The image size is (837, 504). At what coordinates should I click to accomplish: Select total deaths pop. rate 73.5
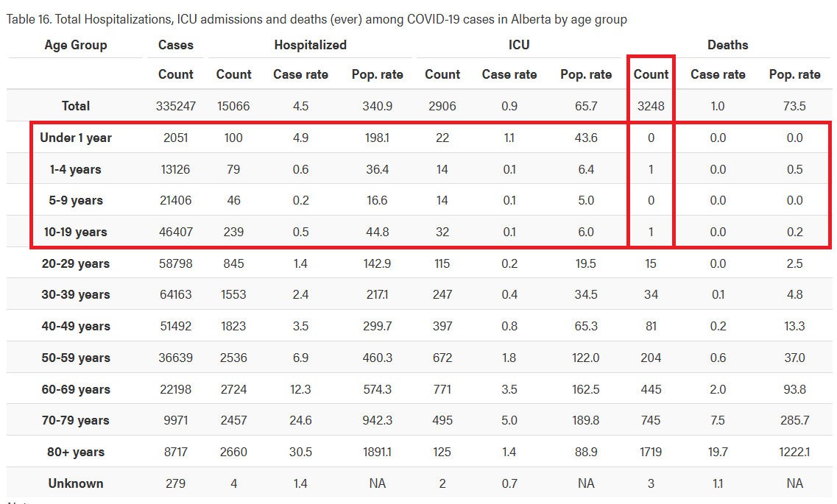(x=794, y=106)
